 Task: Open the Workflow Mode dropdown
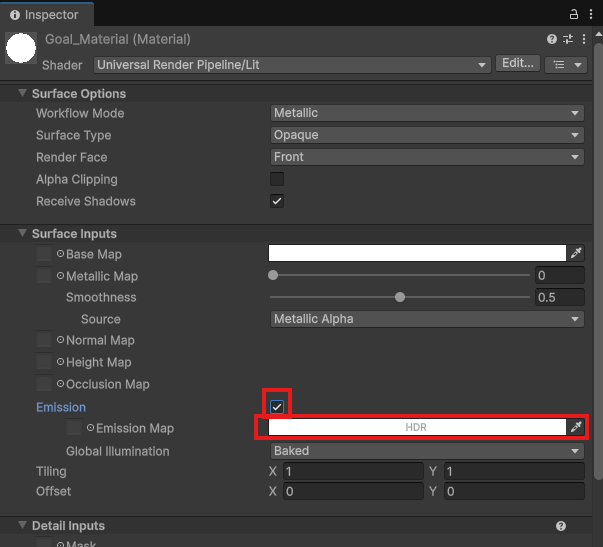click(427, 113)
